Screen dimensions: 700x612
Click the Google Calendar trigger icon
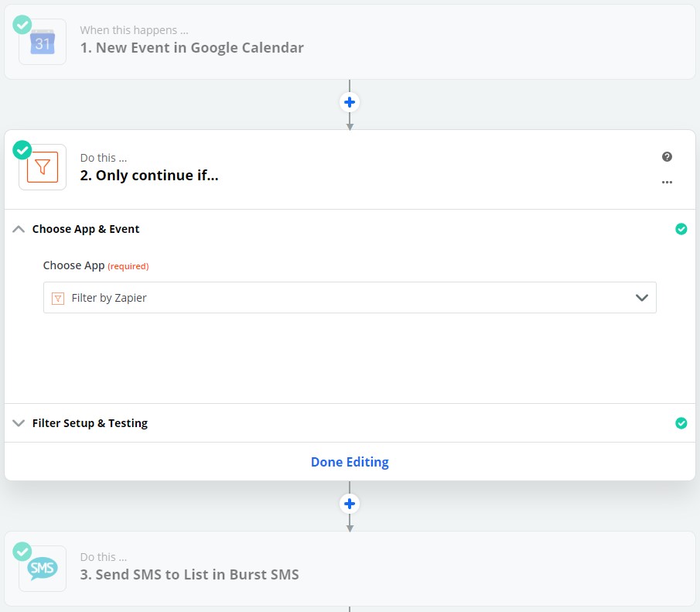pyautogui.click(x=43, y=42)
